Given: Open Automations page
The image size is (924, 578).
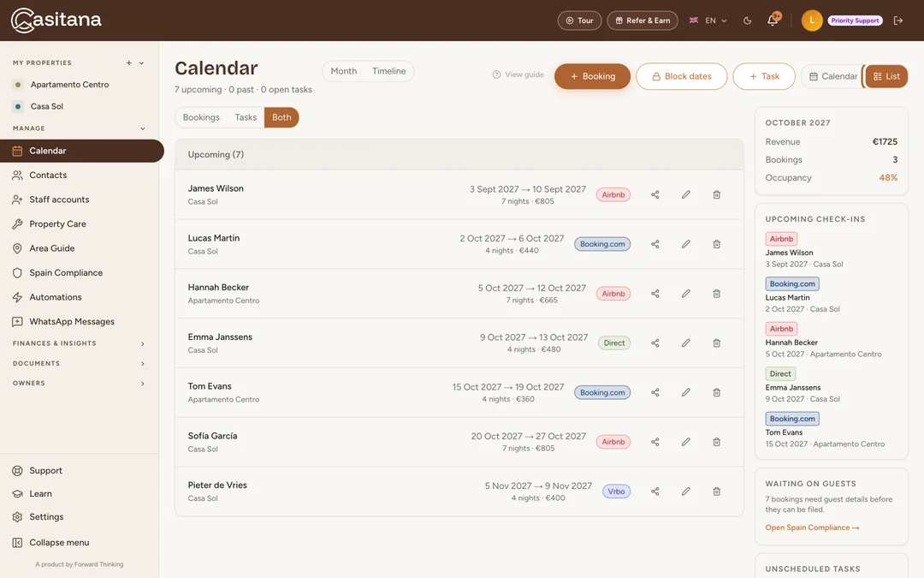Looking at the screenshot, I should coord(80,297).
